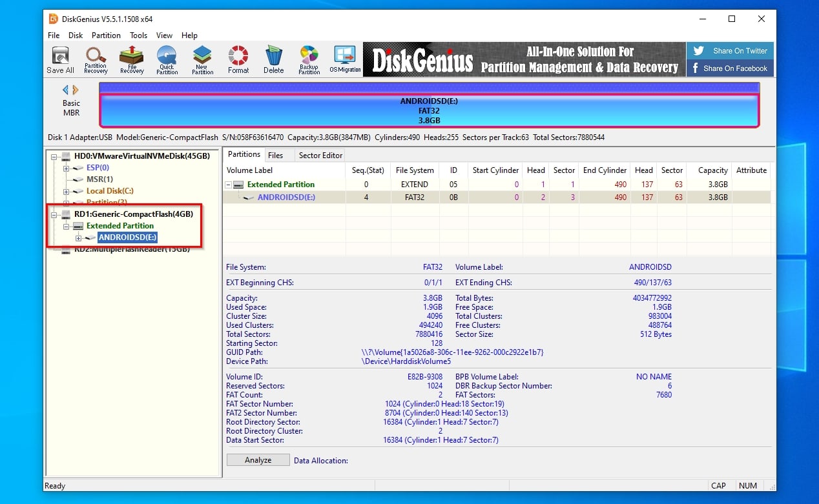Click the Twitter bird icon
Image resolution: width=819 pixels, height=504 pixels.
pyautogui.click(x=698, y=51)
